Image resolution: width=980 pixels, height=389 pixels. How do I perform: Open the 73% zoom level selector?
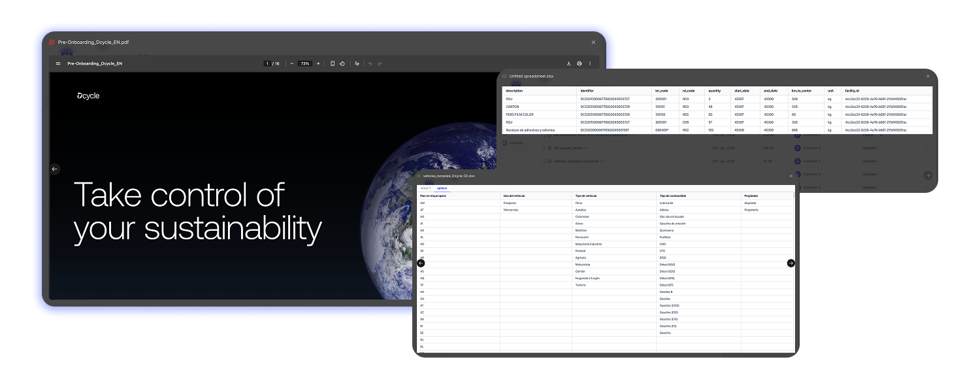point(304,63)
